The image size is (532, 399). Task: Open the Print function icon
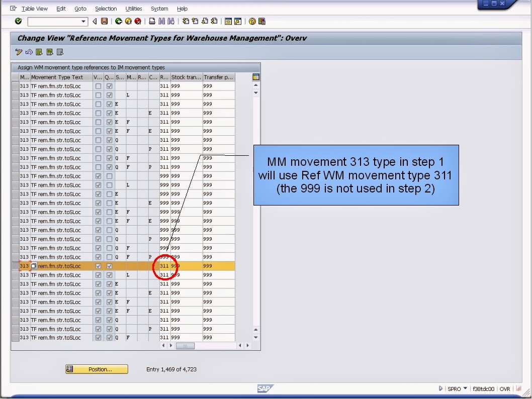pos(151,21)
